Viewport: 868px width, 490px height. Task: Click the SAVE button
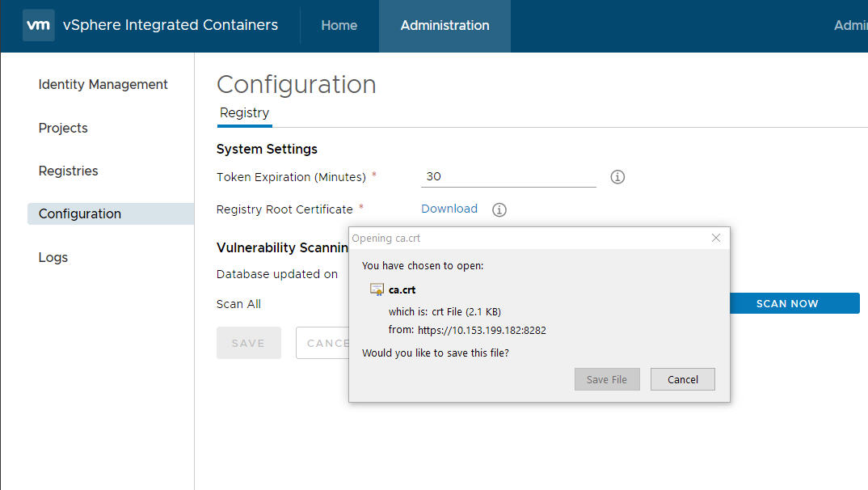pyautogui.click(x=249, y=343)
